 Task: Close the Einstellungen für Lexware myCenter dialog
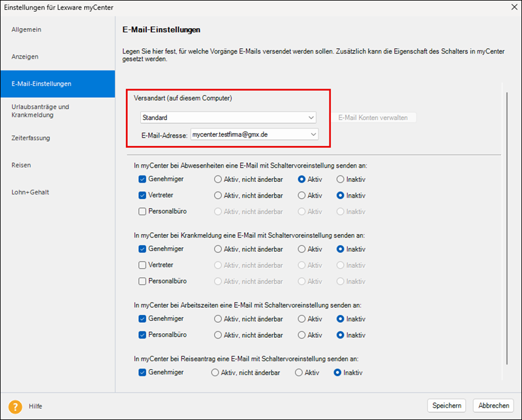514,7
